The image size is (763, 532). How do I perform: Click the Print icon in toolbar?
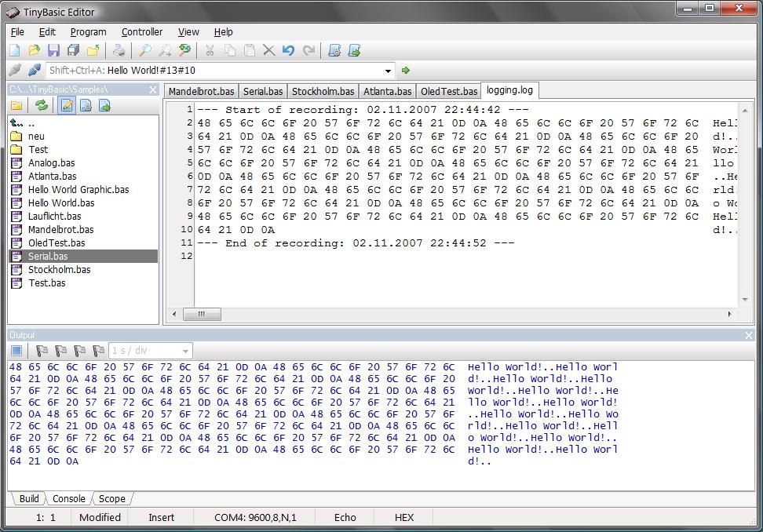point(119,51)
